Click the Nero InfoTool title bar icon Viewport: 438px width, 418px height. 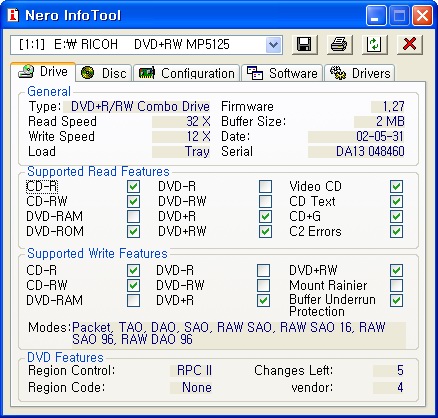[x=13, y=15]
